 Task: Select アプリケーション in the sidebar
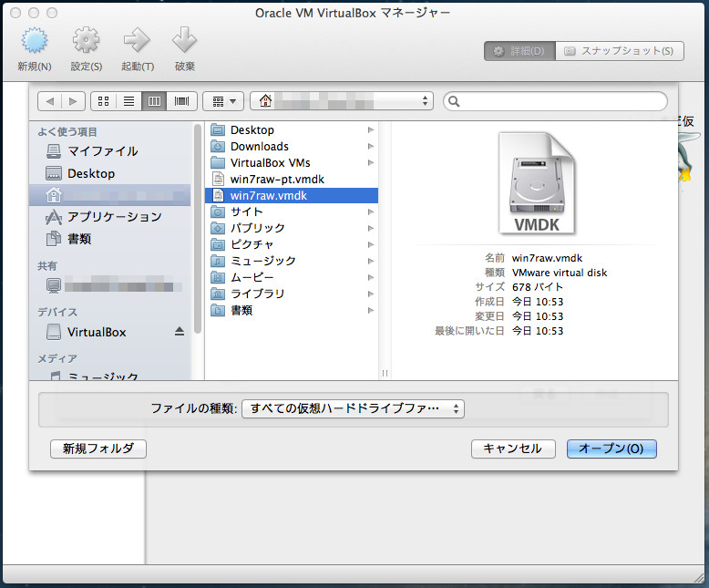(109, 217)
